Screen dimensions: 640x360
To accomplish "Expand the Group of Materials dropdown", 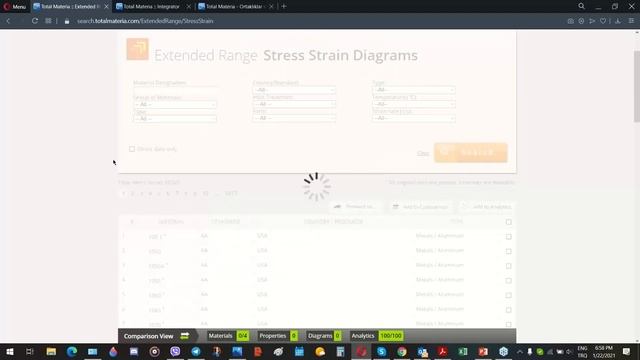I will pyautogui.click(x=175, y=104).
